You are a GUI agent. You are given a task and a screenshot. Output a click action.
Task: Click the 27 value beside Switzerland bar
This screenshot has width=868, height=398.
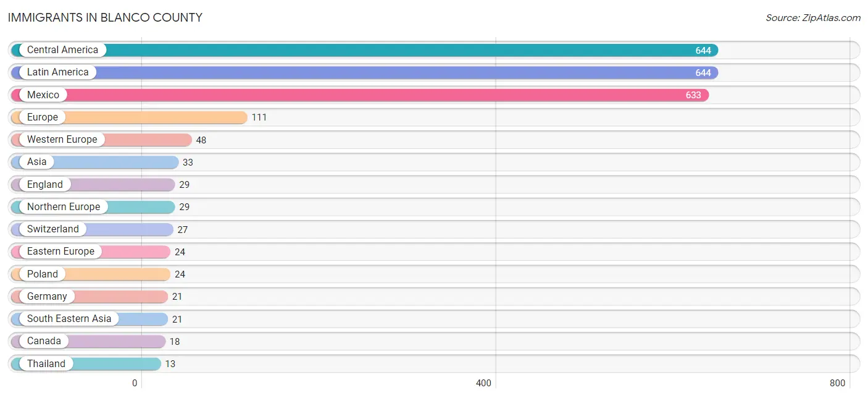[183, 230]
